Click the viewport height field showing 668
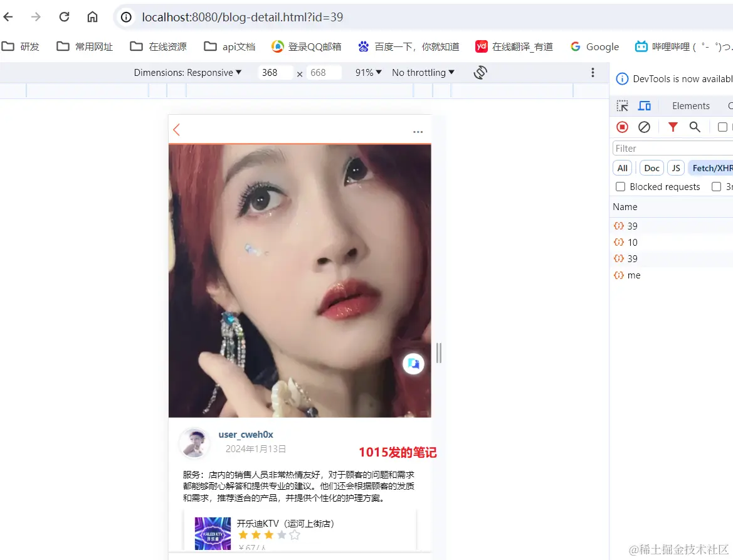 coord(324,73)
